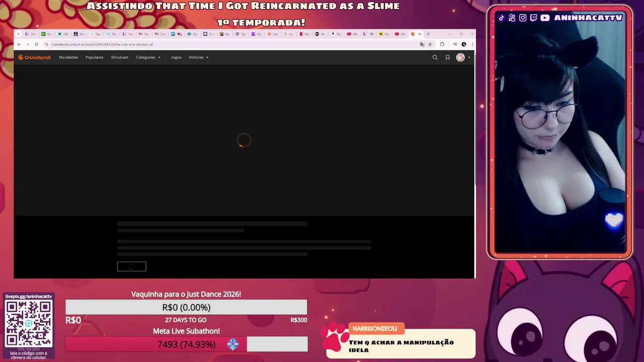Reload the Crunchyroll page

pyautogui.click(x=36, y=44)
